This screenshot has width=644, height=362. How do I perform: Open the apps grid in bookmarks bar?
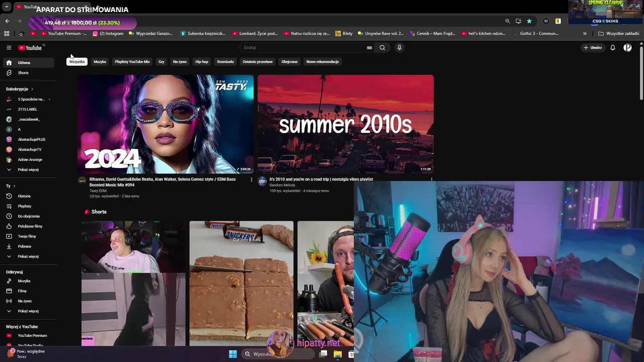(7, 34)
